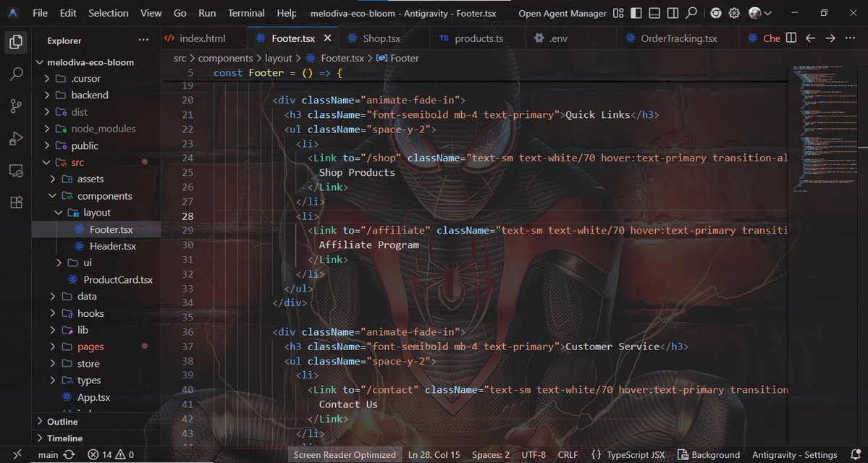The image size is (868, 463).
Task: Open the account avatar dropdown
Action: [759, 13]
